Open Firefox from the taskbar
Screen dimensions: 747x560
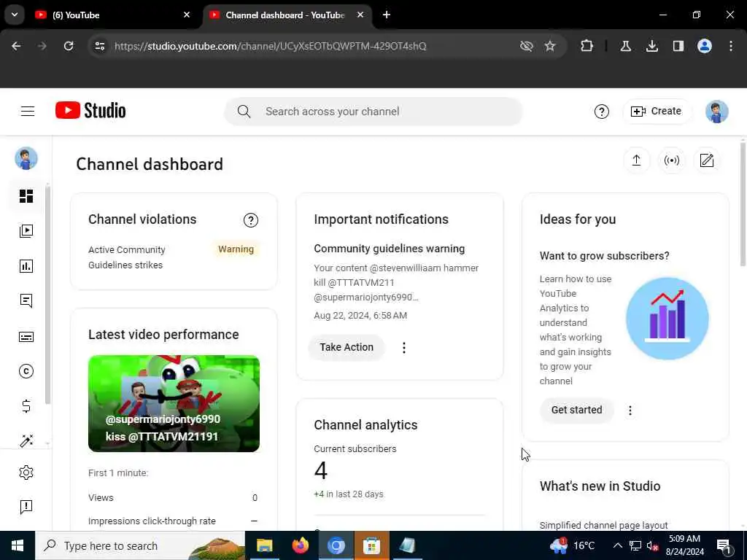(300, 545)
